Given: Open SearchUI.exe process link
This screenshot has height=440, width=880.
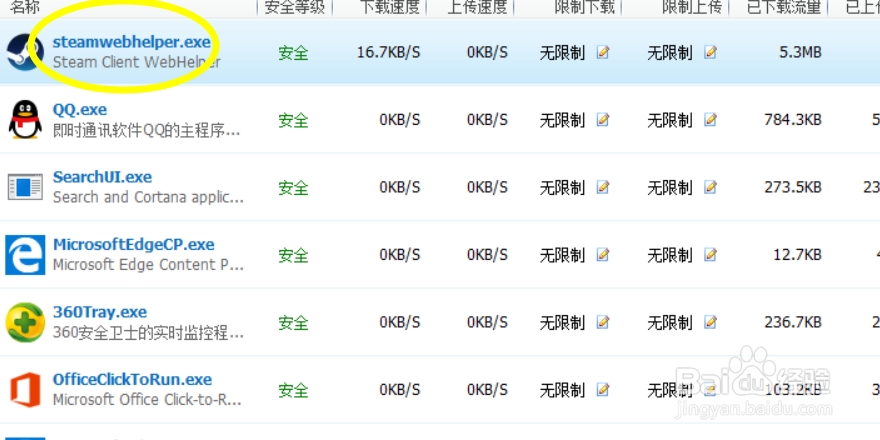Looking at the screenshot, I should click(x=102, y=177).
